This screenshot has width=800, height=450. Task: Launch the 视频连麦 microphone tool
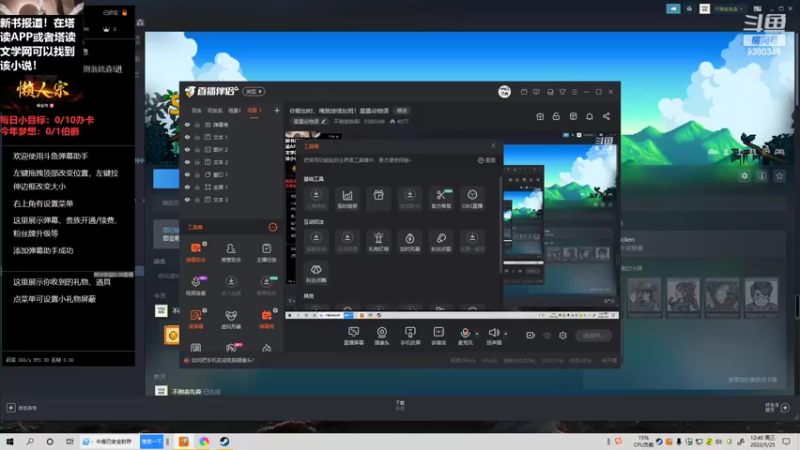(x=195, y=285)
